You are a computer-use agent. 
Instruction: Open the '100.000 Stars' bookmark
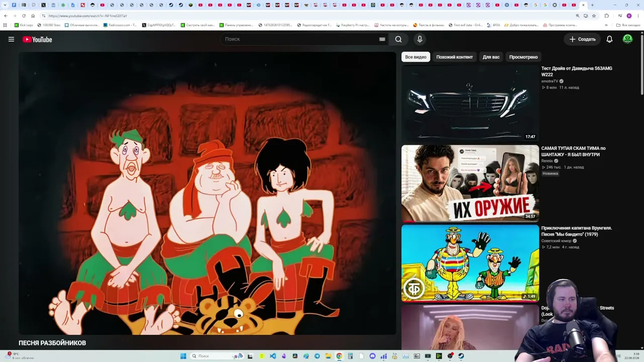(49, 25)
